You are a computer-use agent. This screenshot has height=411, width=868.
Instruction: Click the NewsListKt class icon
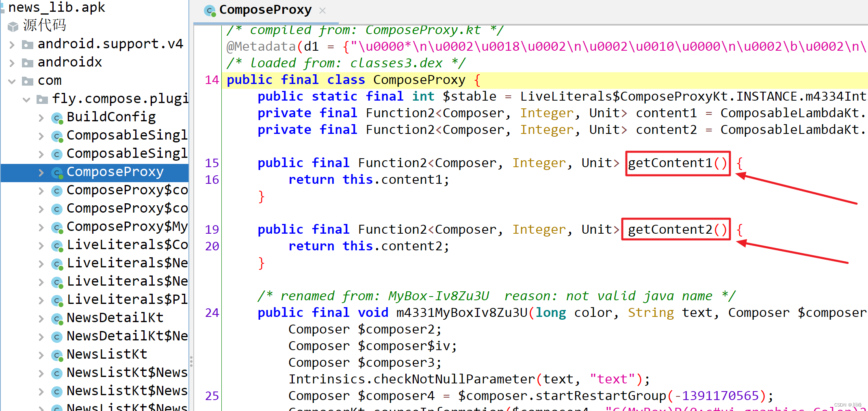pos(57,355)
